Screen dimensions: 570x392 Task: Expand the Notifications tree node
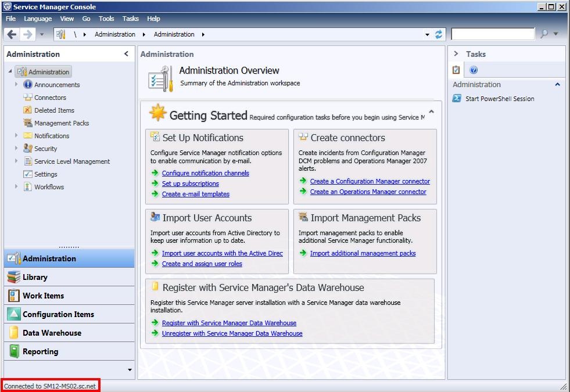pyautogui.click(x=17, y=136)
